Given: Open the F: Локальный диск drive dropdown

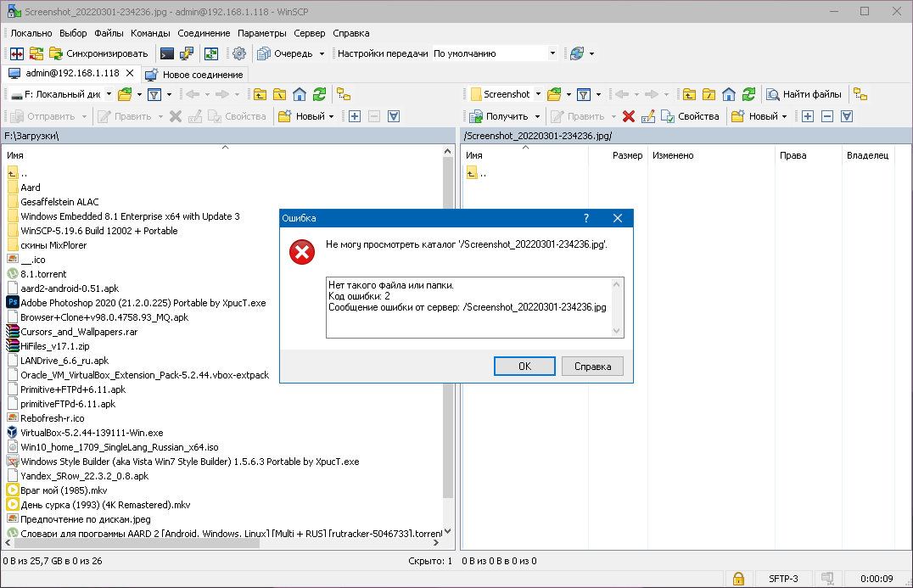Looking at the screenshot, I should pyautogui.click(x=109, y=94).
